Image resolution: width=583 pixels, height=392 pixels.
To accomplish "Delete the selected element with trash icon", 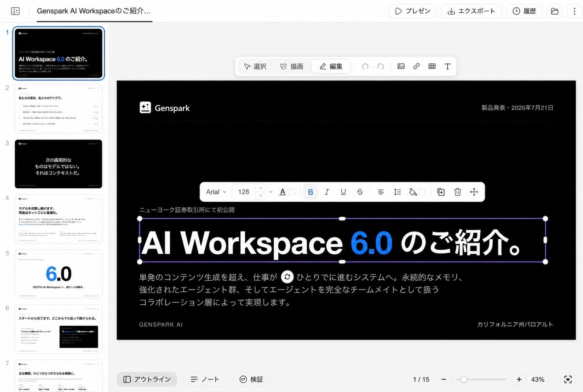I will (458, 192).
